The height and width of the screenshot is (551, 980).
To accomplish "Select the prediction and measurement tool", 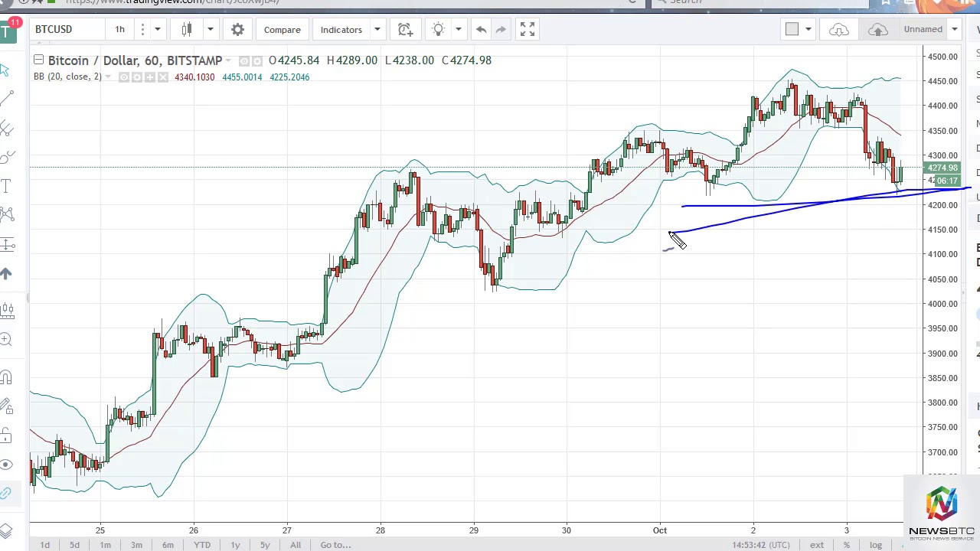I will click(x=6, y=245).
